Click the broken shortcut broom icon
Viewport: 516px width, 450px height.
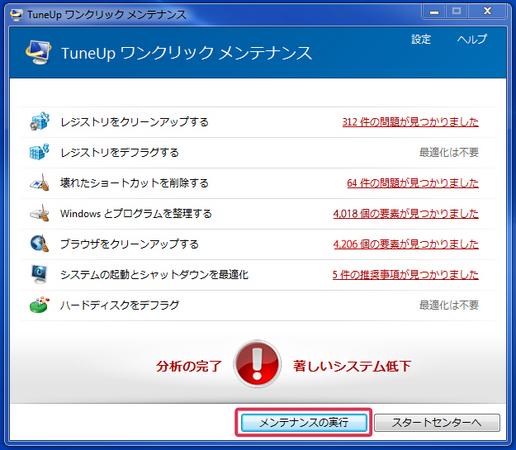coord(39,183)
